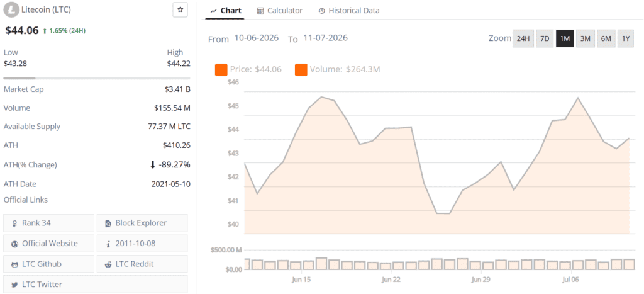This screenshot has width=644, height=294.
Task: Star Litecoin as a favorite
Action: (180, 10)
